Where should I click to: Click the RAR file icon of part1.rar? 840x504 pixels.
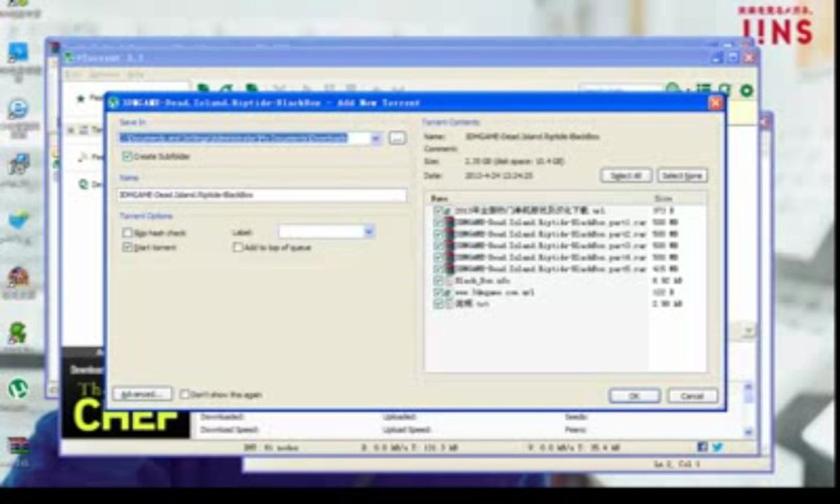click(450, 222)
